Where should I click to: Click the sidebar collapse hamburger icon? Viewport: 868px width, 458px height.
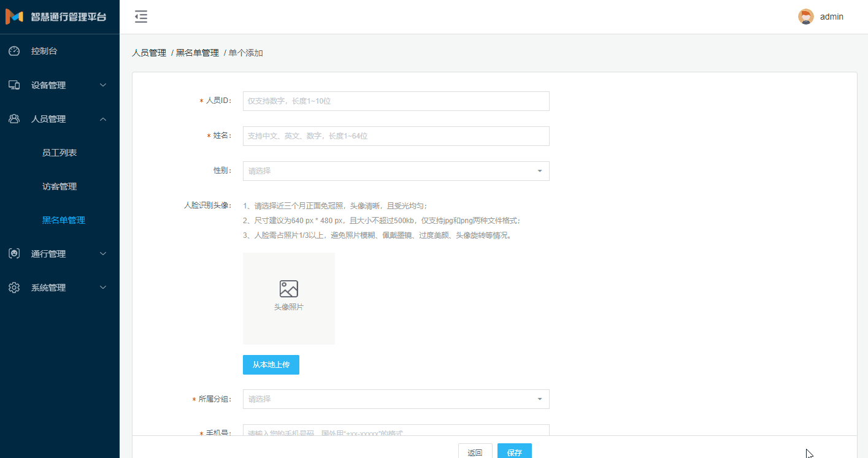pyautogui.click(x=141, y=17)
